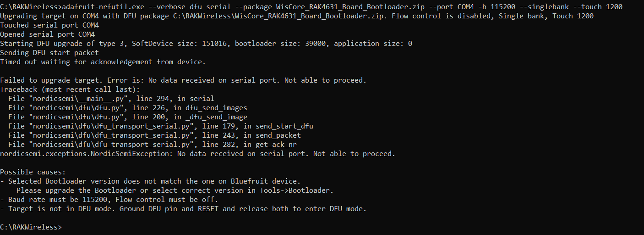Click the "Failed to upgrade target" error line
Image resolution: width=644 pixels, height=235 pixels.
(183, 80)
